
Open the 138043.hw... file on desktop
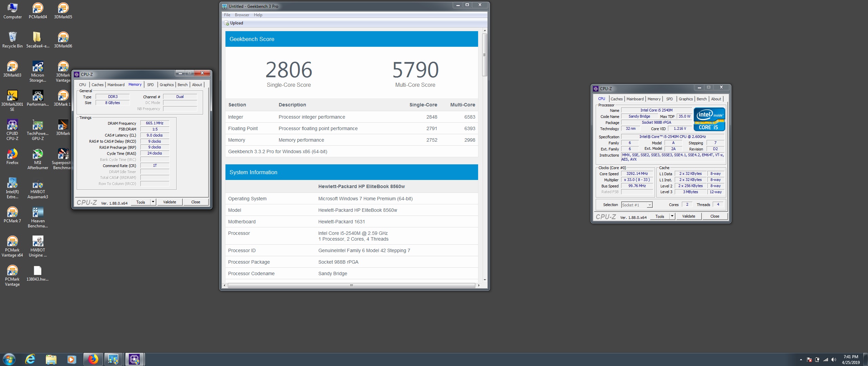[x=38, y=273]
